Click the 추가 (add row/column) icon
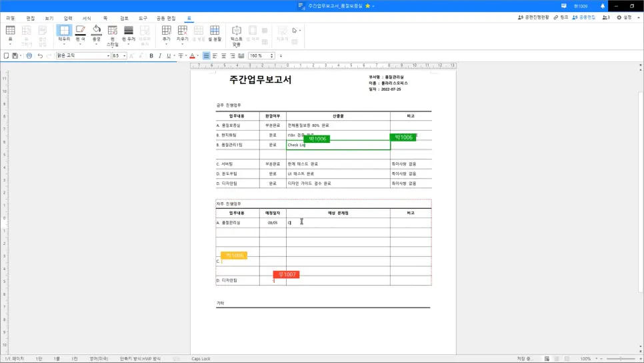Screen dimensions: 644x363 [167, 30]
